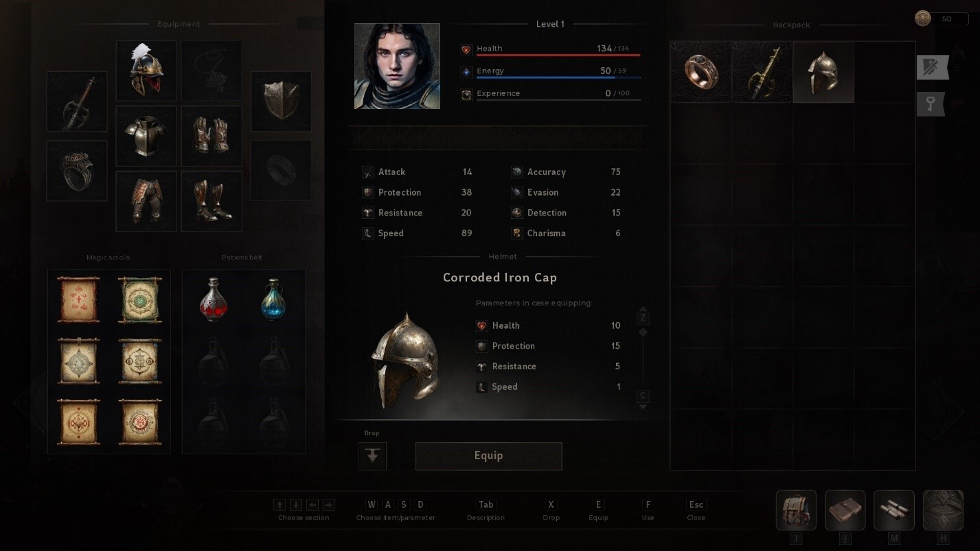Switch to the weapons filter flag
This screenshot has height=551, width=980.
click(x=933, y=67)
